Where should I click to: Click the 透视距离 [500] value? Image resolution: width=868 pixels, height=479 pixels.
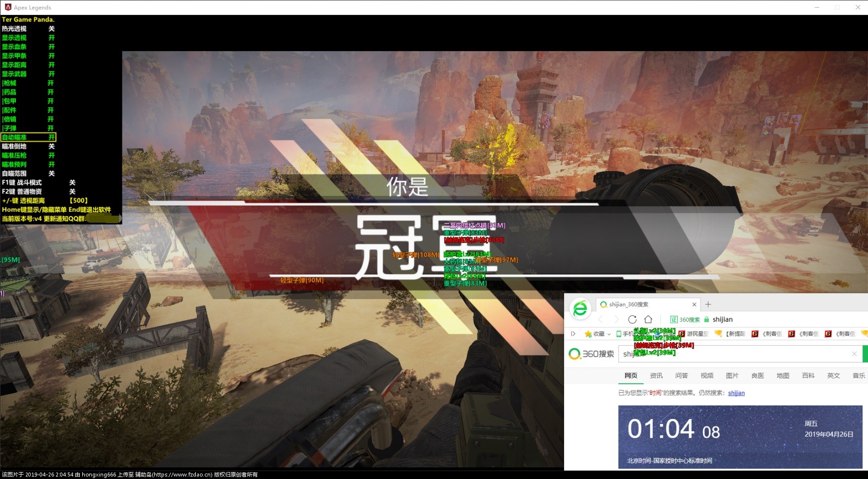click(78, 200)
